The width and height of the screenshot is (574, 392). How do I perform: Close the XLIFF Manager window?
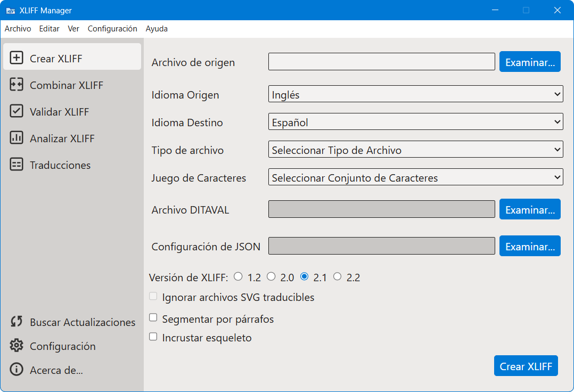point(557,10)
